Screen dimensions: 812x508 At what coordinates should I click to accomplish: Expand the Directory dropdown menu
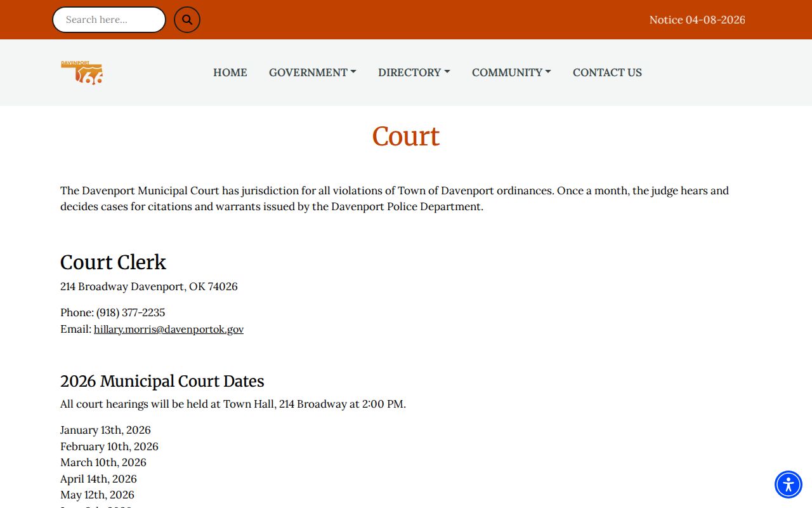(414, 72)
